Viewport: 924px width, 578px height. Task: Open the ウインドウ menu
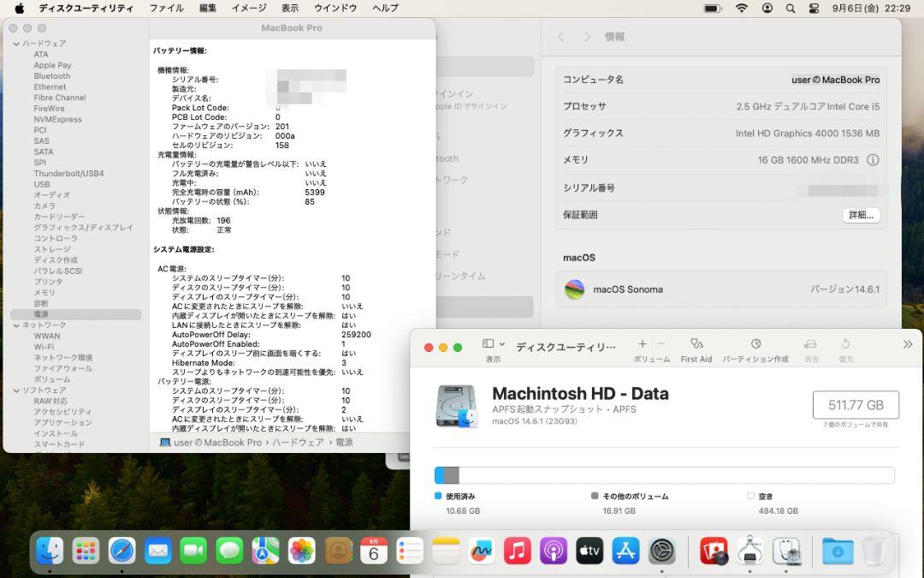[x=335, y=9]
